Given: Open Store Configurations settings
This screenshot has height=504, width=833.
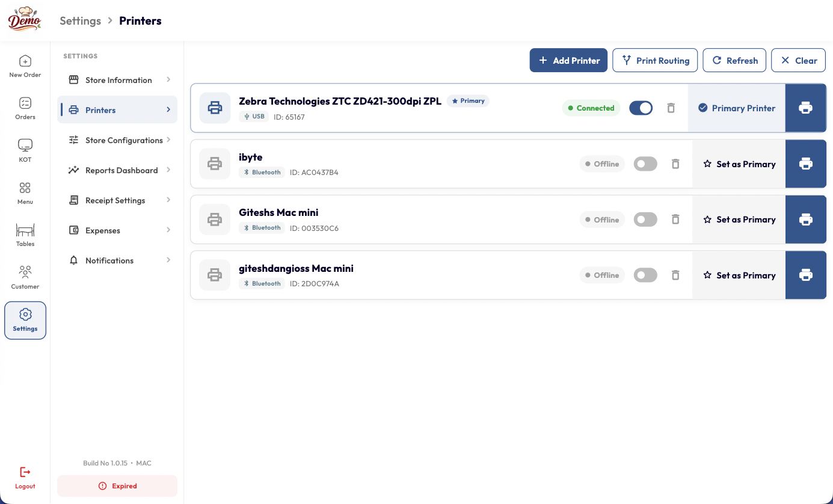Looking at the screenshot, I should coord(117,140).
